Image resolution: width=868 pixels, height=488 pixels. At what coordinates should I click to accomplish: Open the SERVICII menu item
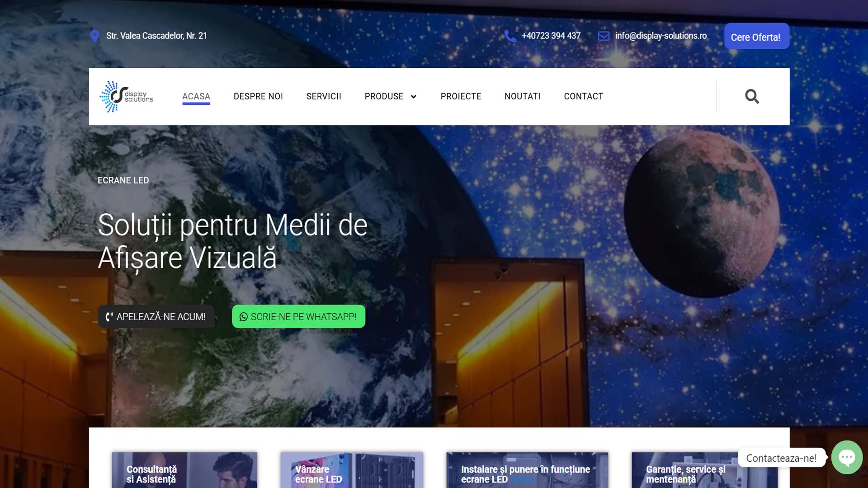324,96
